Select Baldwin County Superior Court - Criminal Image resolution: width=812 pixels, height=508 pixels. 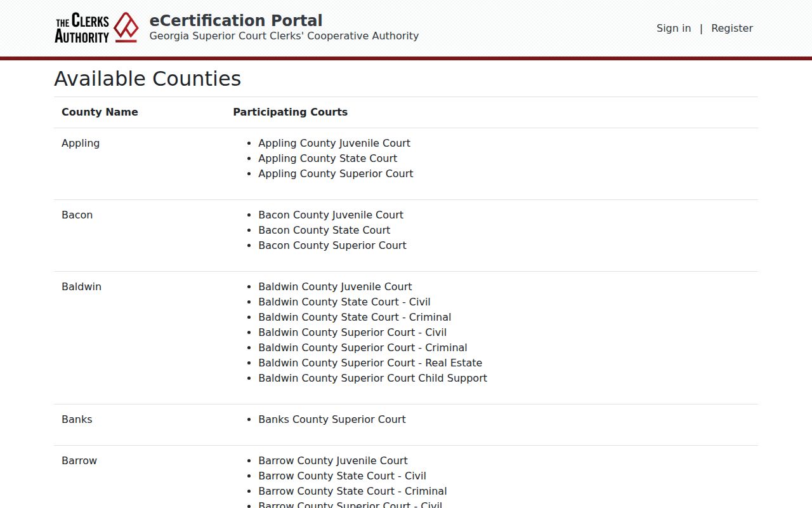(363, 347)
